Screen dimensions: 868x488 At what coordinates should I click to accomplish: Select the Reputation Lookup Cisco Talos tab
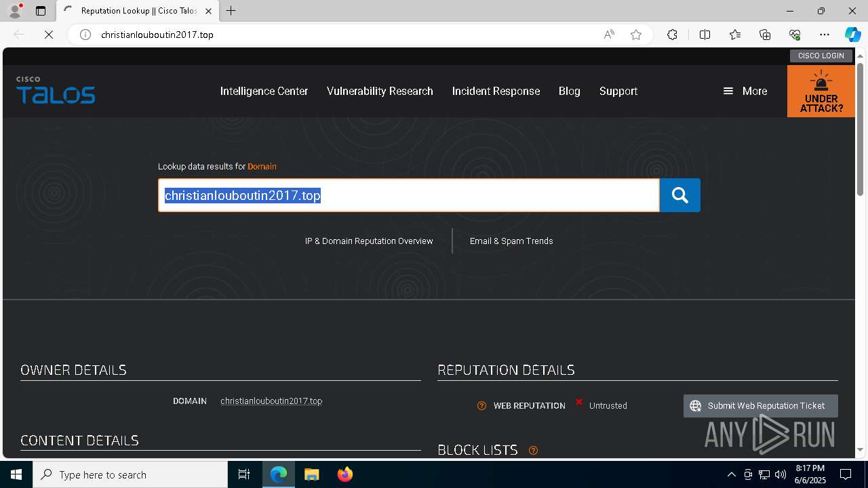point(138,11)
